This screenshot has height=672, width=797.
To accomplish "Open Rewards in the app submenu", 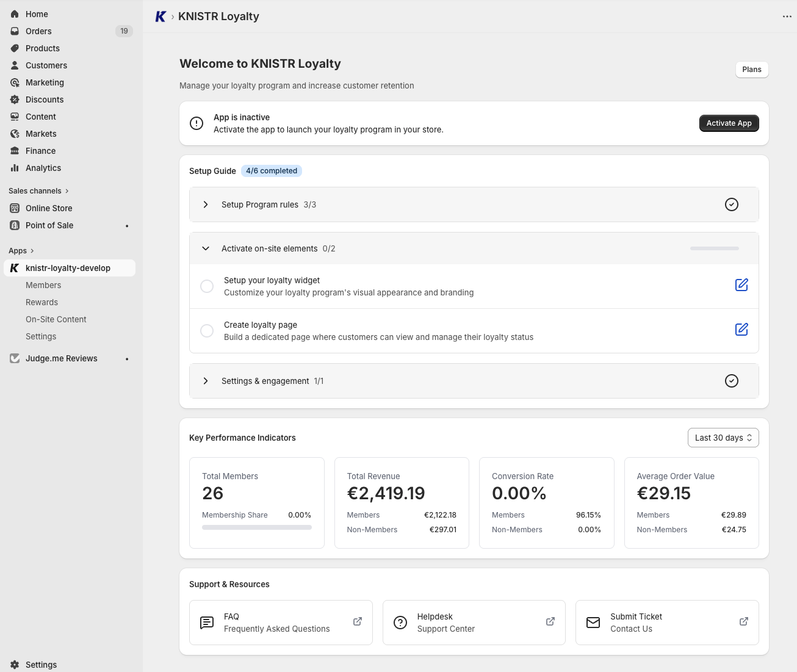I will [x=41, y=302].
